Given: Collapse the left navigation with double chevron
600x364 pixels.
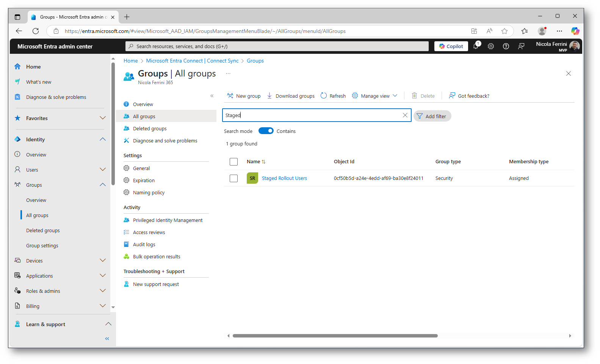Looking at the screenshot, I should [107, 339].
